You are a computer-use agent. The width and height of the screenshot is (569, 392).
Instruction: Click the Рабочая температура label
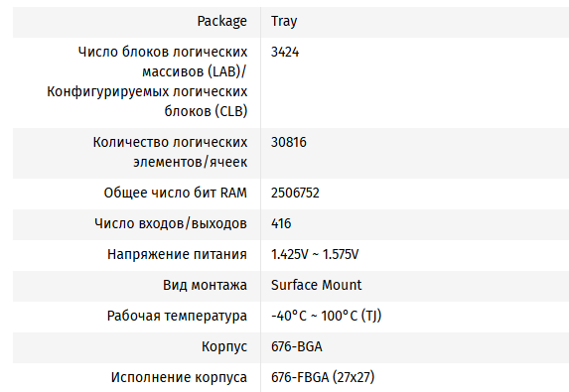177,316
